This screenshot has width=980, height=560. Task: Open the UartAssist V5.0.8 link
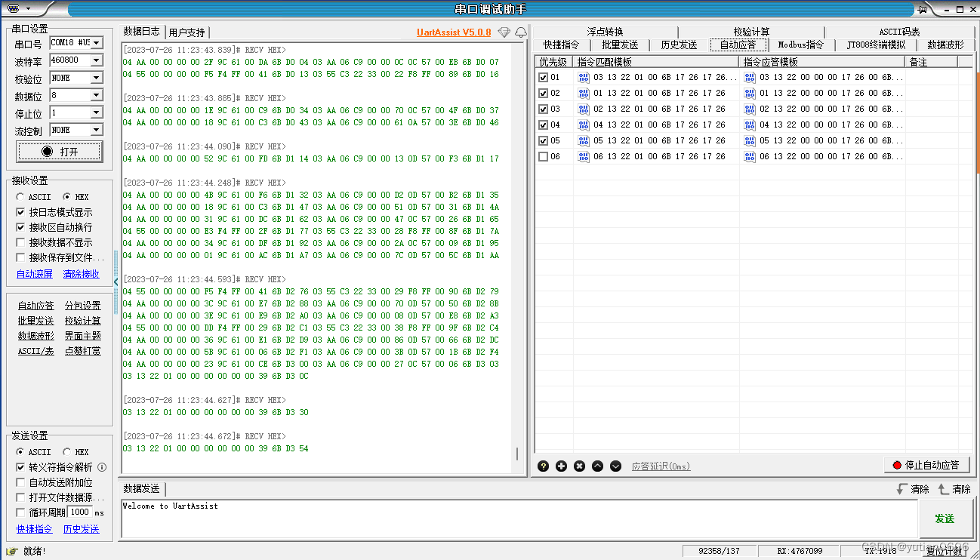coord(454,32)
